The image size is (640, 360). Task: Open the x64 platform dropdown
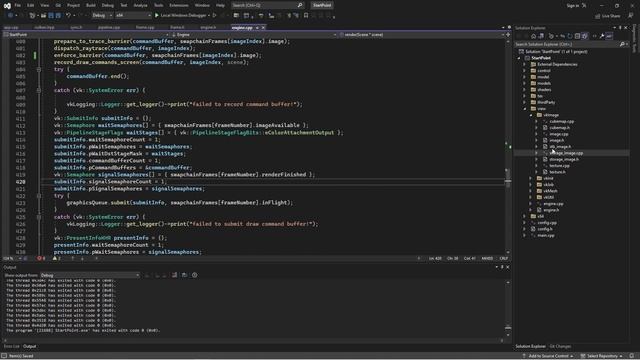pos(133,16)
